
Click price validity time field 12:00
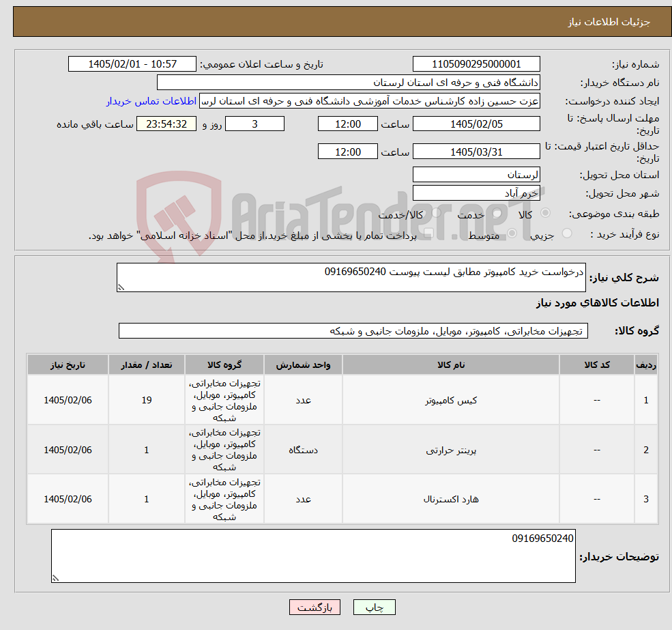coord(347,152)
